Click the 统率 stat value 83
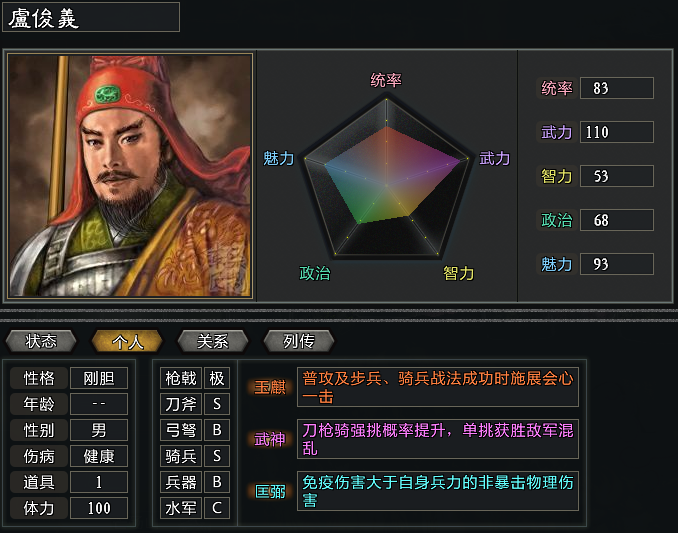Screen dimensions: 678x533 616,88
